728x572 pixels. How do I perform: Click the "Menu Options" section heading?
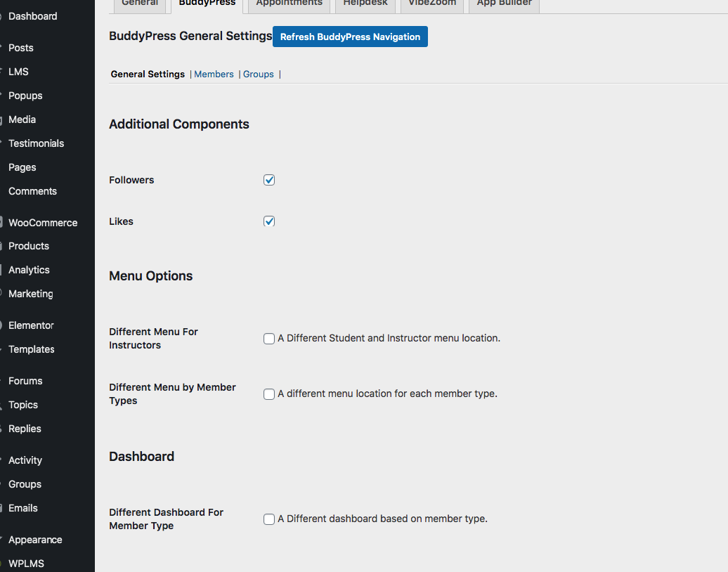pos(151,276)
